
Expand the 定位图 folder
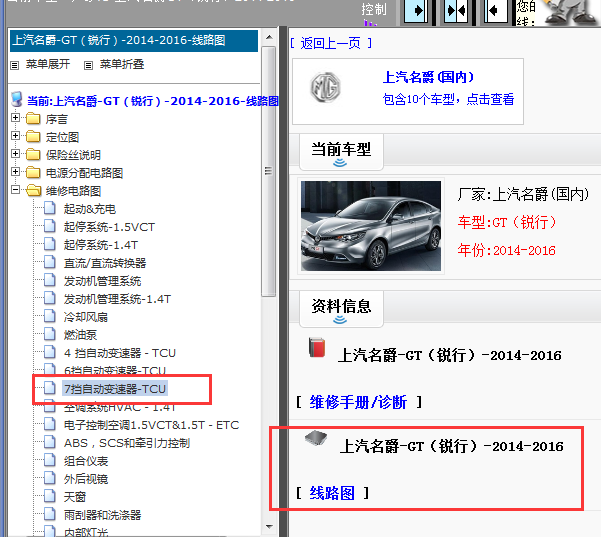point(15,136)
